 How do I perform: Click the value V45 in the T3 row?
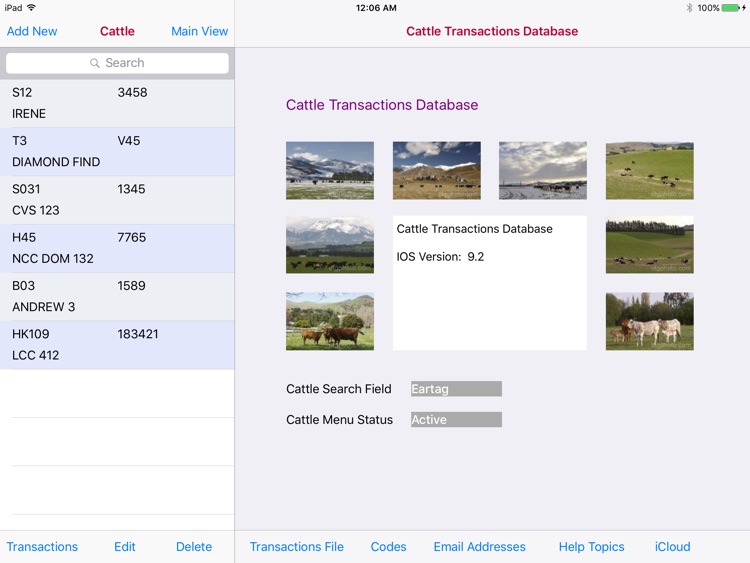tap(129, 141)
